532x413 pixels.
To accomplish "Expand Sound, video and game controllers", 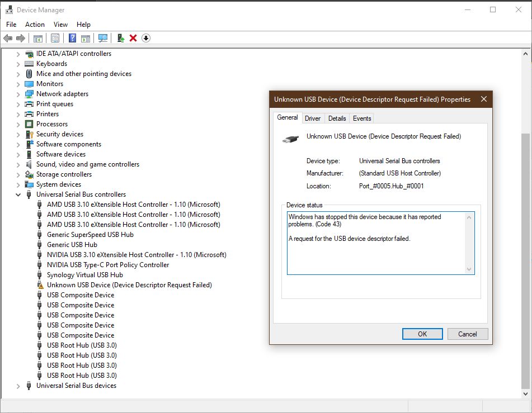I will 18,164.
